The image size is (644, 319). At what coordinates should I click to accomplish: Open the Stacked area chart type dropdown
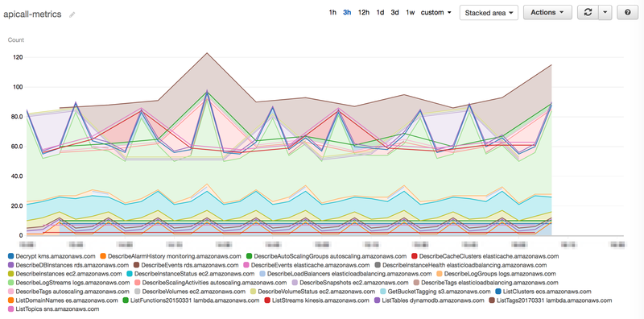(x=489, y=13)
